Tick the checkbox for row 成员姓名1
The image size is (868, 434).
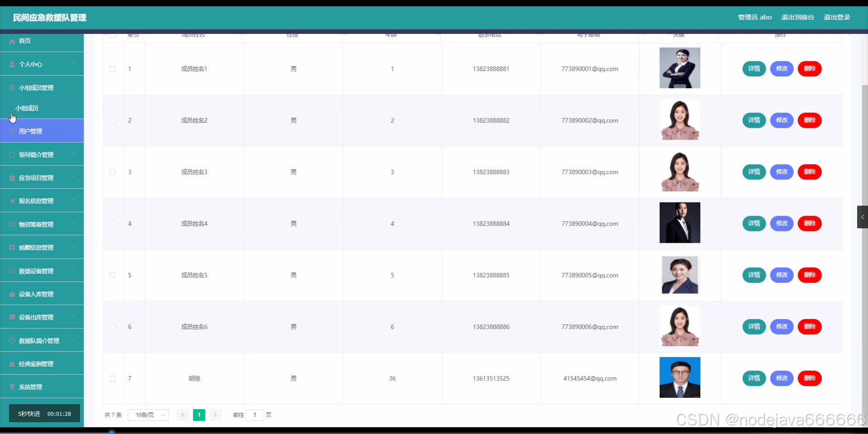coord(113,69)
